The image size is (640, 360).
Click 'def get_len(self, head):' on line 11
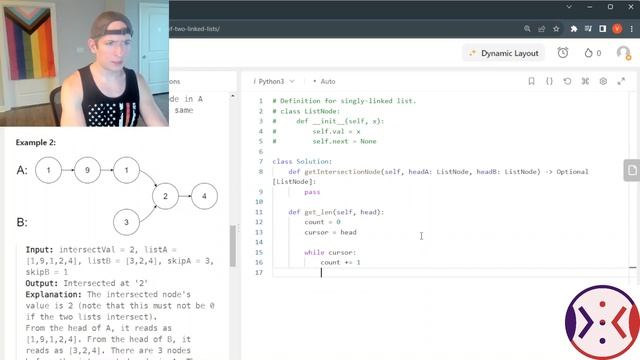pos(336,212)
